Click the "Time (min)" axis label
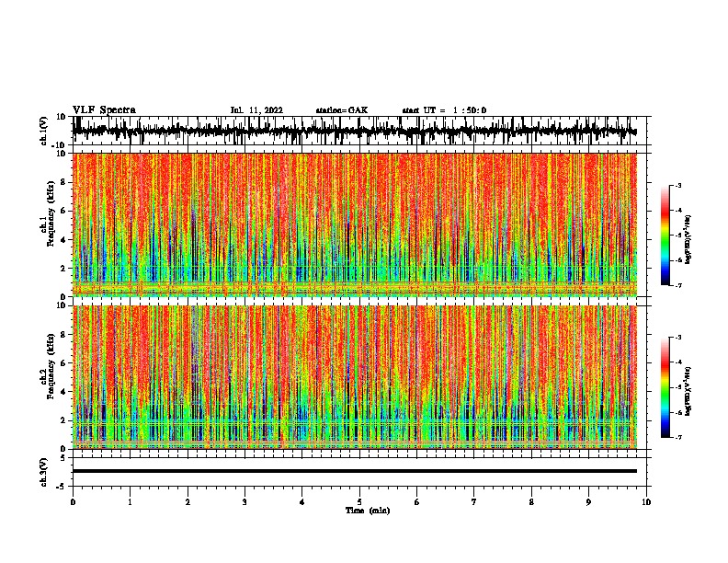 (368, 511)
